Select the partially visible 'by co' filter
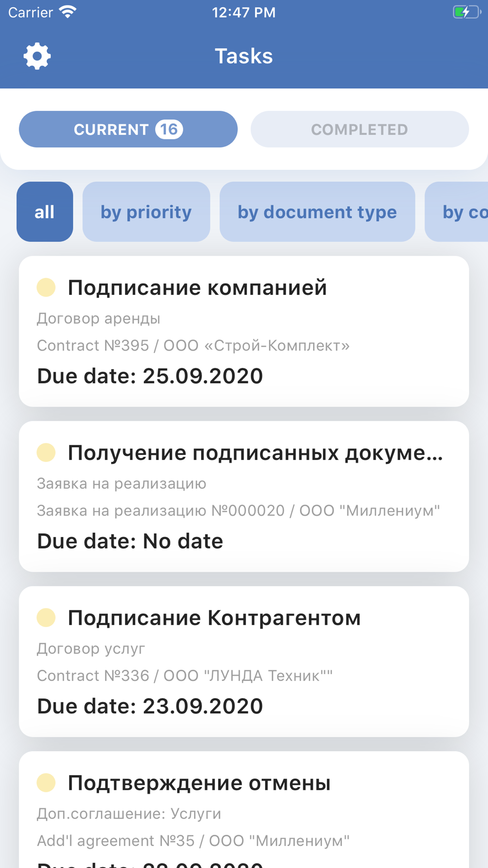 [457, 212]
